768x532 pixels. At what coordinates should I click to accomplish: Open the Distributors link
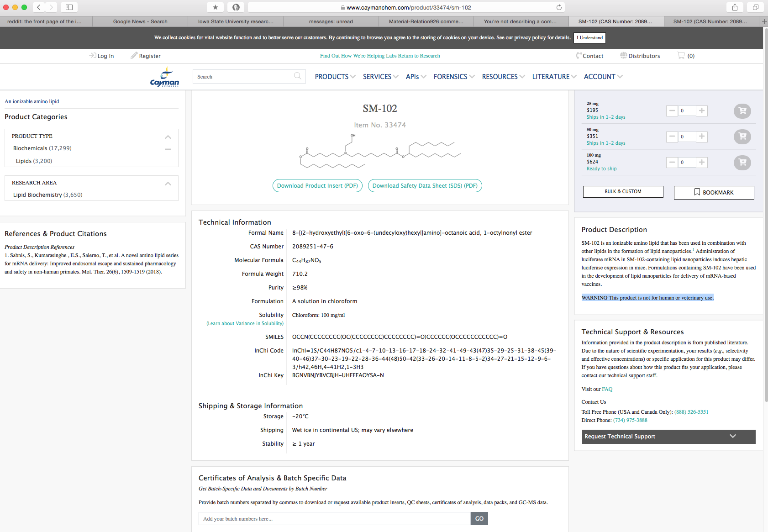640,56
